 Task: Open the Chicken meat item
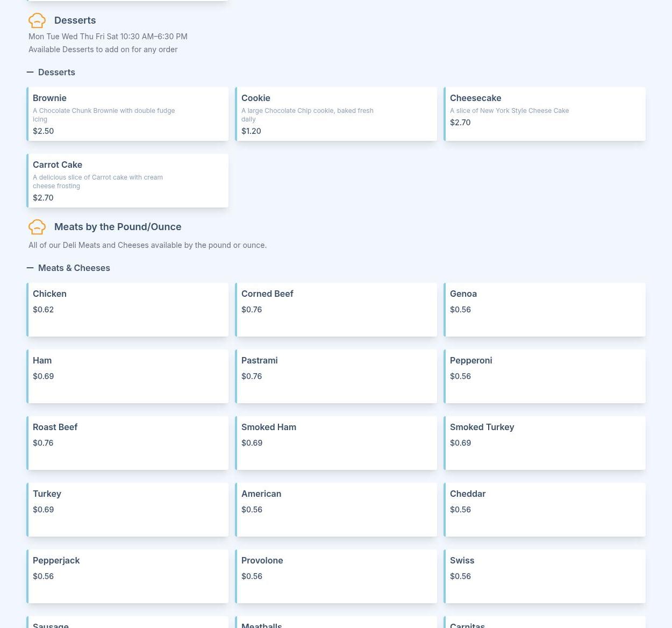pyautogui.click(x=128, y=310)
